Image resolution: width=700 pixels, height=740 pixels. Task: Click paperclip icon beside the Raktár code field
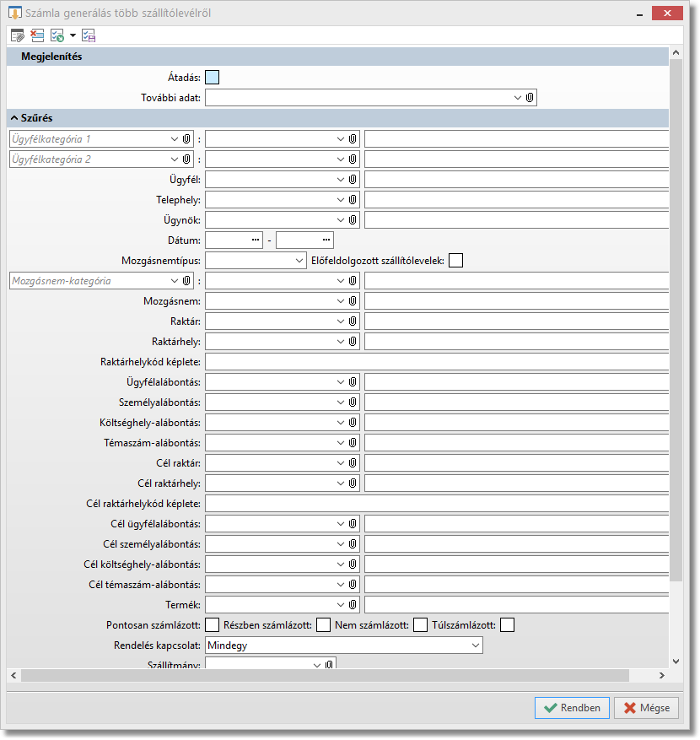click(x=353, y=321)
